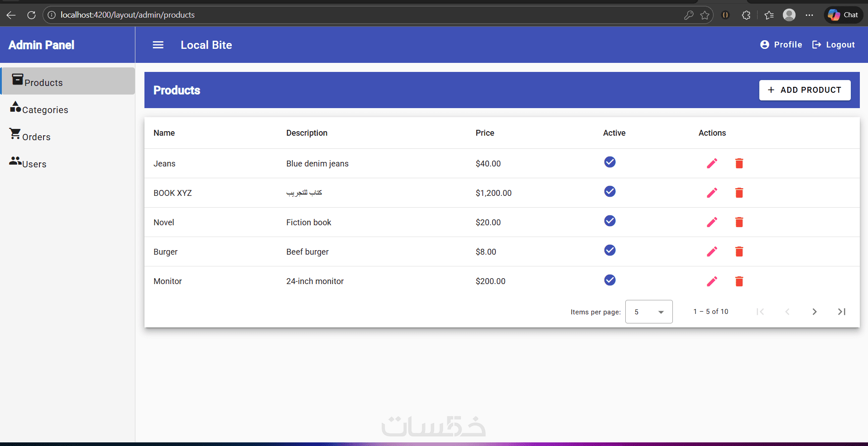Click the ADD PRODUCT button

[x=805, y=90]
